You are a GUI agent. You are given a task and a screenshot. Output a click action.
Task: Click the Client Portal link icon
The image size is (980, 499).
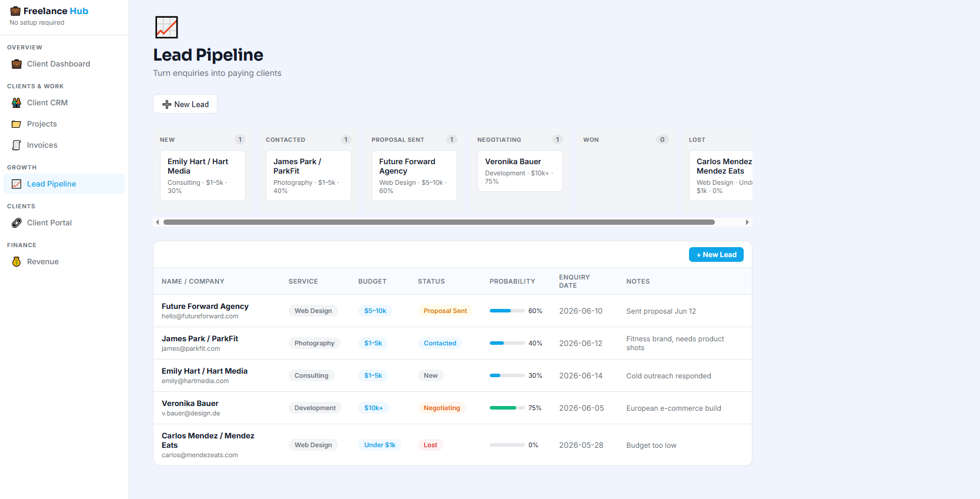(16, 223)
